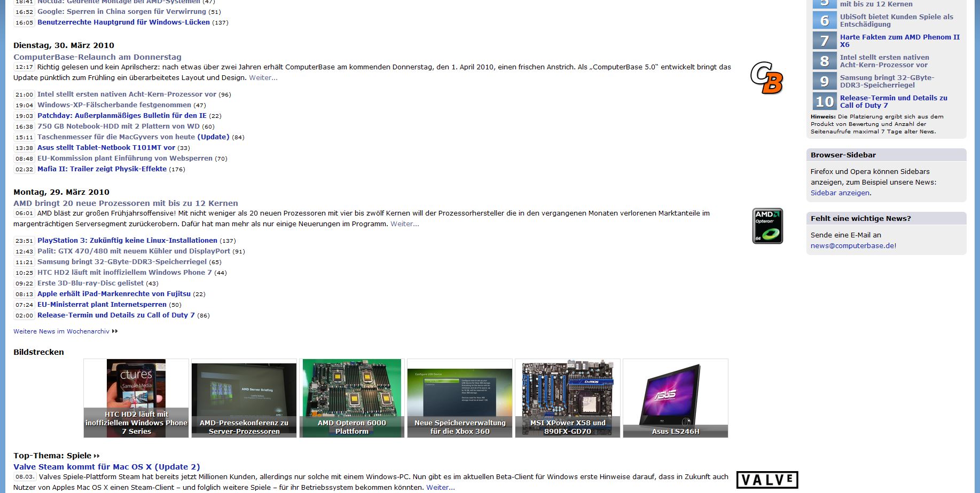Open ComputerBase-Relaunch am Donnerstag headline
980x493 pixels.
97,57
